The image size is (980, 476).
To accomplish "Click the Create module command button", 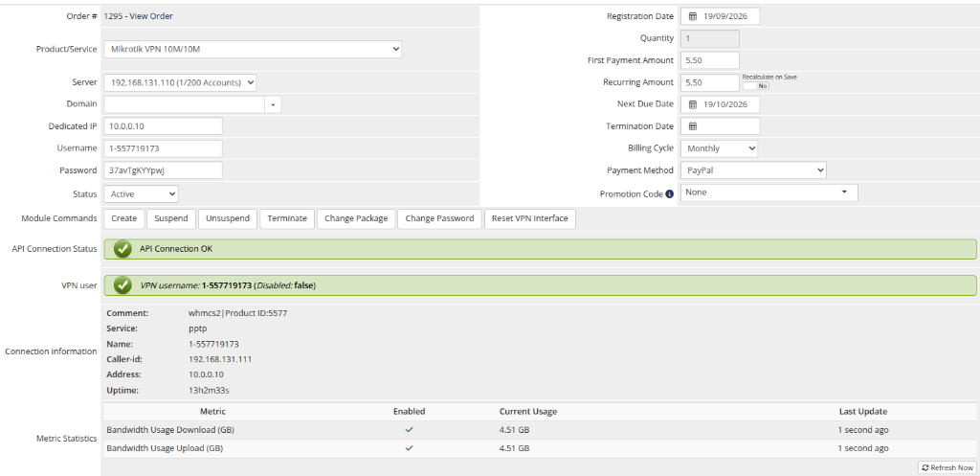I will click(123, 218).
